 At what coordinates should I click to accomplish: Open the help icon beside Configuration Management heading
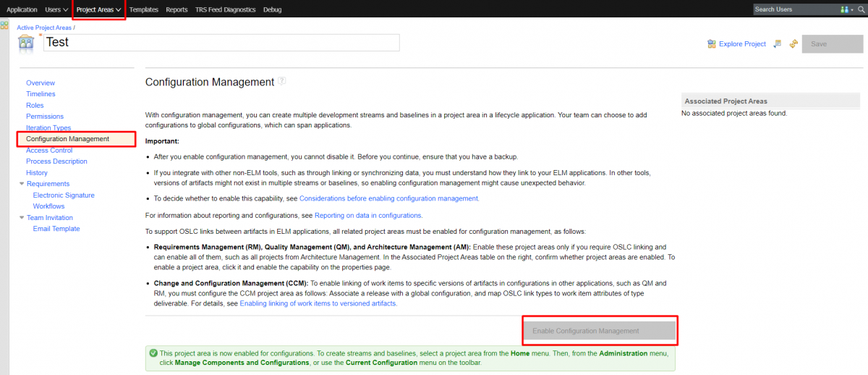coord(282,81)
